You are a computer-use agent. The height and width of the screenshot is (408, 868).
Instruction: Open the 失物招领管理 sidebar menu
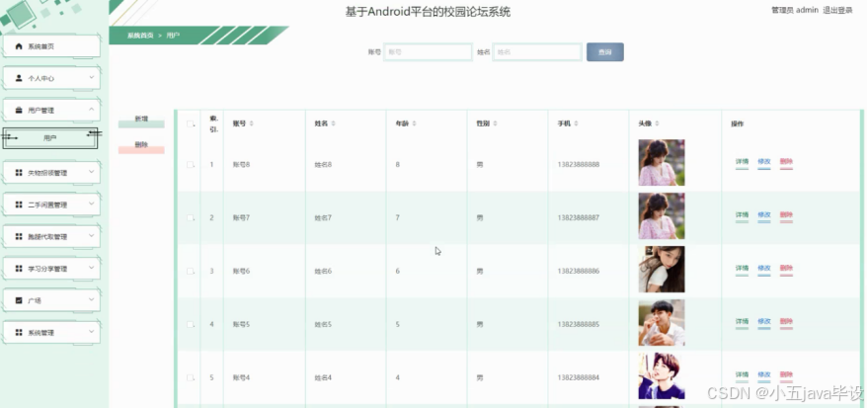(x=51, y=173)
